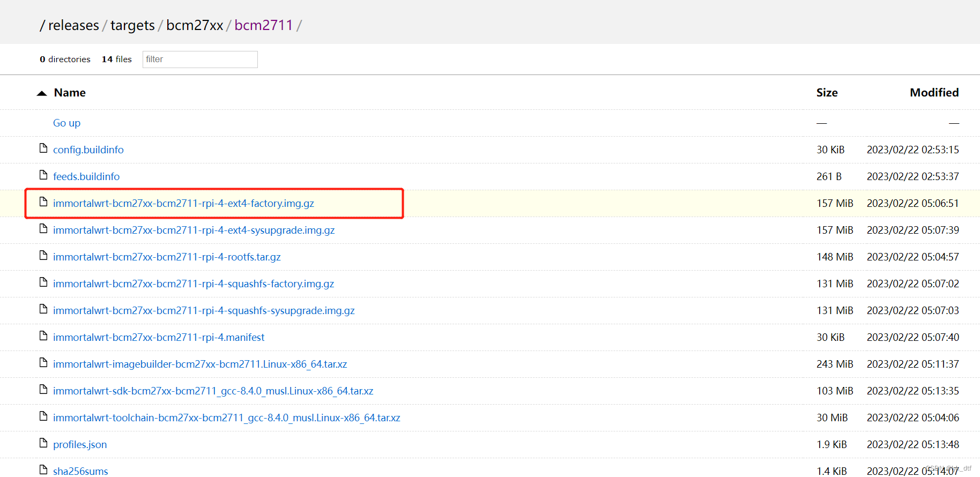This screenshot has height=477, width=980.
Task: Open the rpi-4.manifest file
Action: tap(159, 337)
